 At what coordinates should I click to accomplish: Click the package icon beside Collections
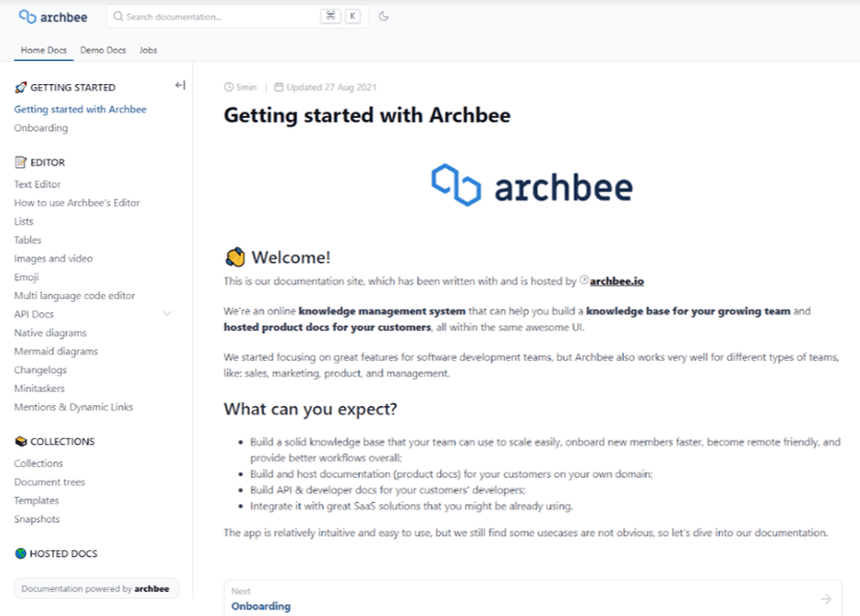20,442
